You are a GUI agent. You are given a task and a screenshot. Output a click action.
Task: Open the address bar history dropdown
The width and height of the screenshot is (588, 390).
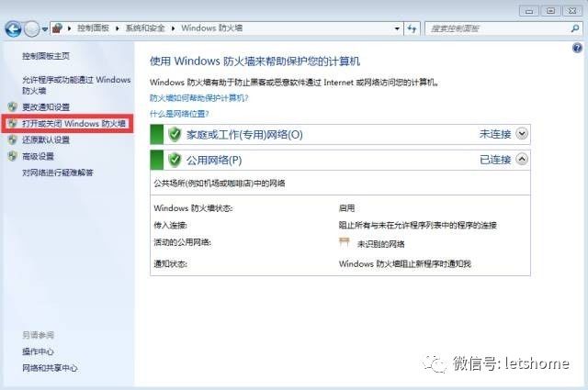pos(397,28)
